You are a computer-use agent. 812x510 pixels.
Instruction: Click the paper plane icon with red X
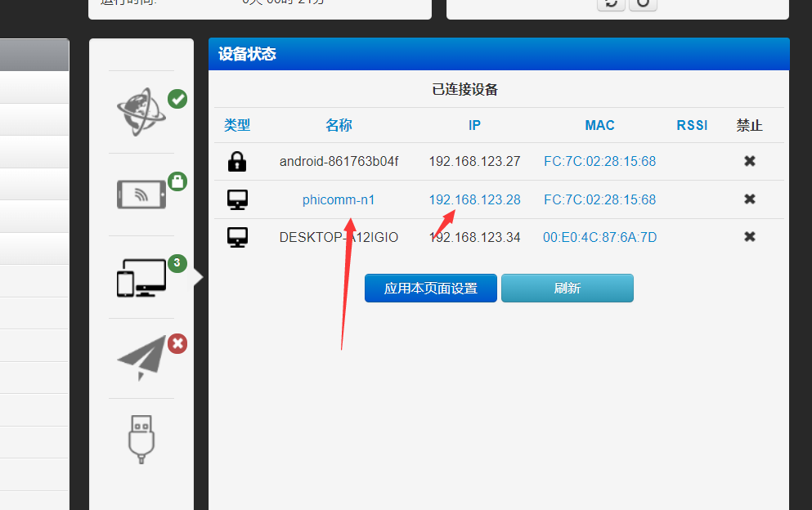coord(141,358)
